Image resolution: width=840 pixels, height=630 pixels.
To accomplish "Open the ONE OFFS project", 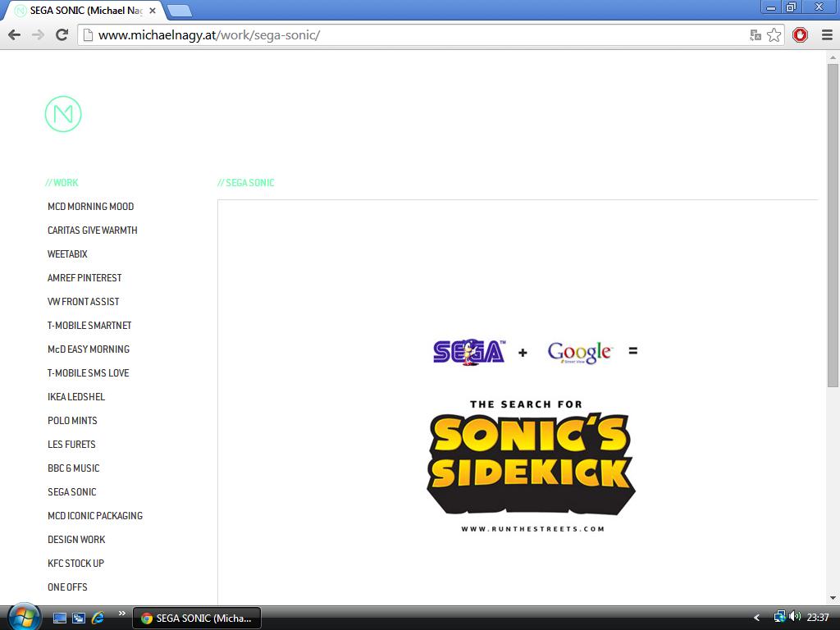I will tap(67, 587).
